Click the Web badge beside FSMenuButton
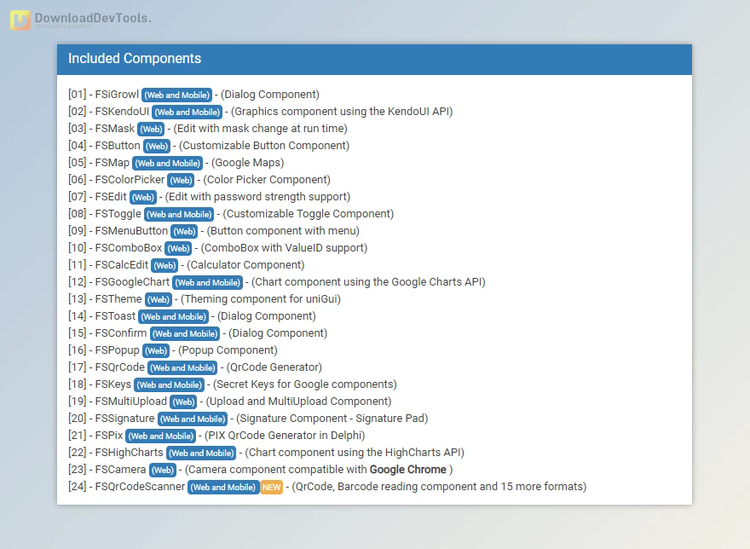This screenshot has width=750, height=549. click(x=184, y=231)
